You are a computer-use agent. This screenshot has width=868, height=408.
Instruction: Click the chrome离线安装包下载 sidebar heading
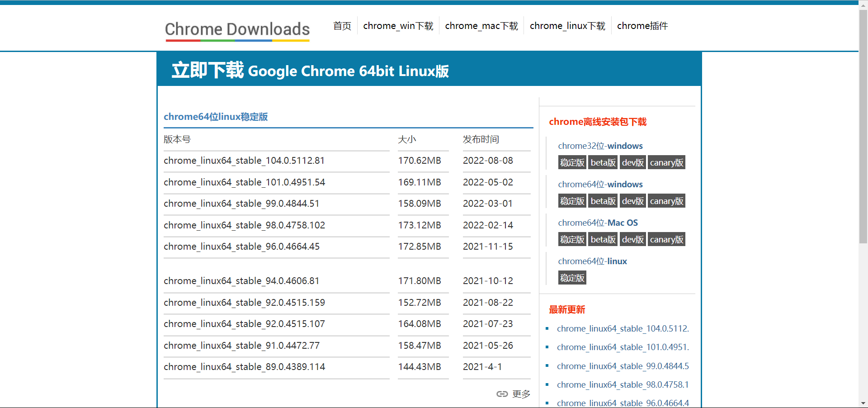click(x=598, y=122)
